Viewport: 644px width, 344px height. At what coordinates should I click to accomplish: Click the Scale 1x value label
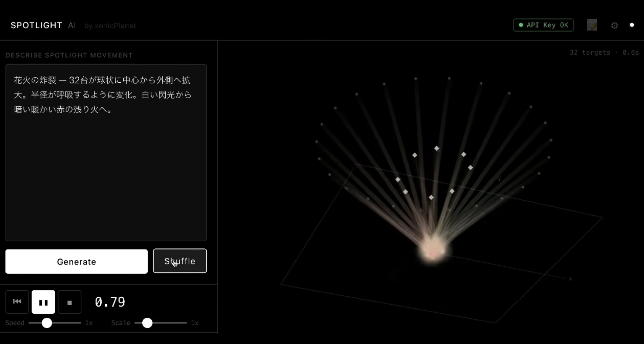tap(195, 323)
